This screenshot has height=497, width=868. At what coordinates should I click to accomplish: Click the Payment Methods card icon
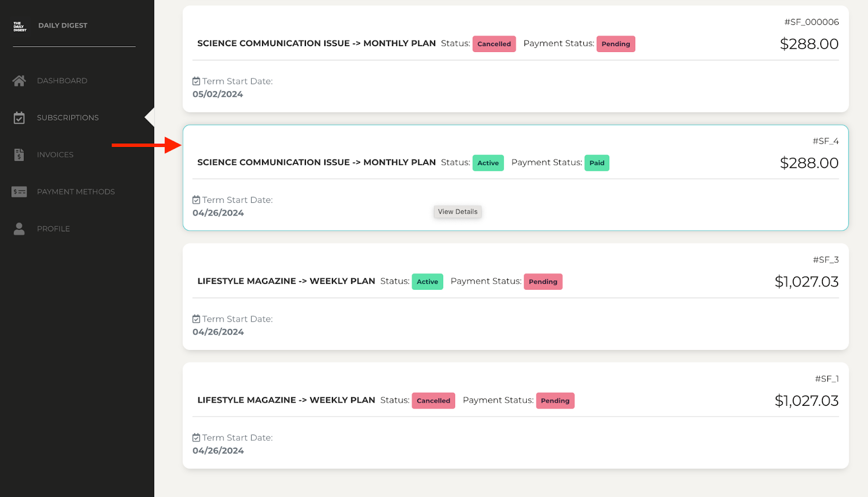[19, 191]
